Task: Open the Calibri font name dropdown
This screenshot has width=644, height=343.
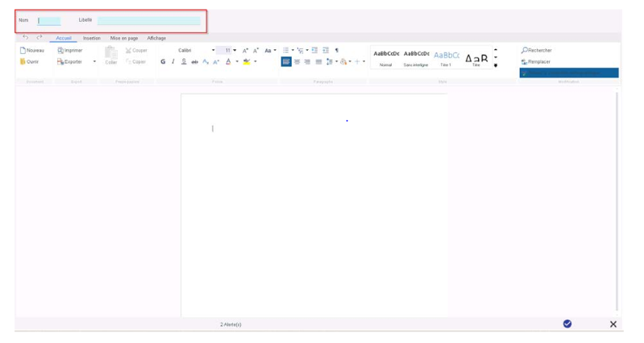Action: click(x=213, y=50)
